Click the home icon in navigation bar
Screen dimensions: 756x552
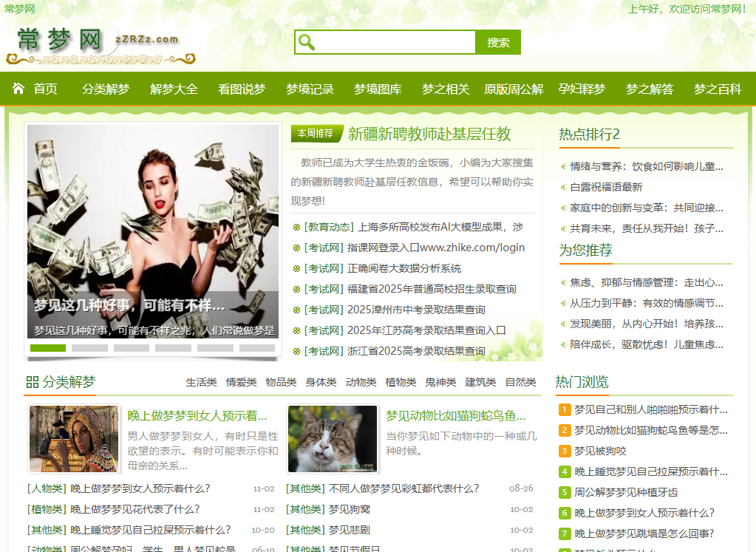click(18, 89)
